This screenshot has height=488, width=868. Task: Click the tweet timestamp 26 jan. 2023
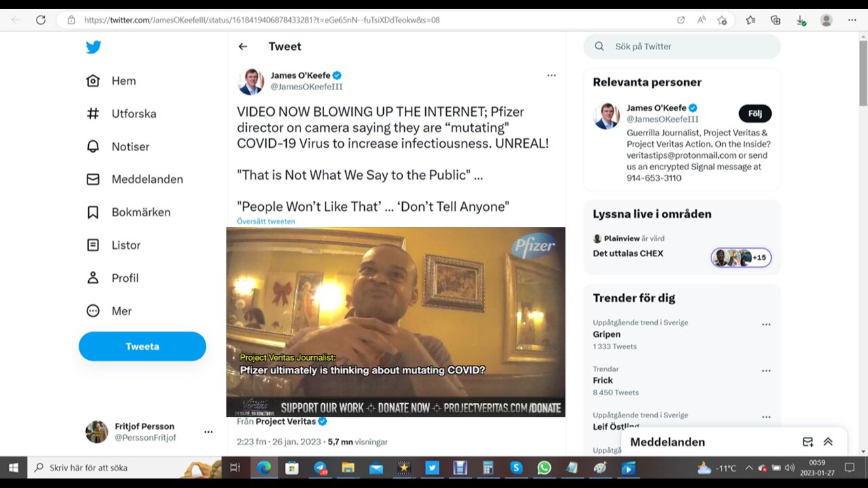(x=279, y=442)
